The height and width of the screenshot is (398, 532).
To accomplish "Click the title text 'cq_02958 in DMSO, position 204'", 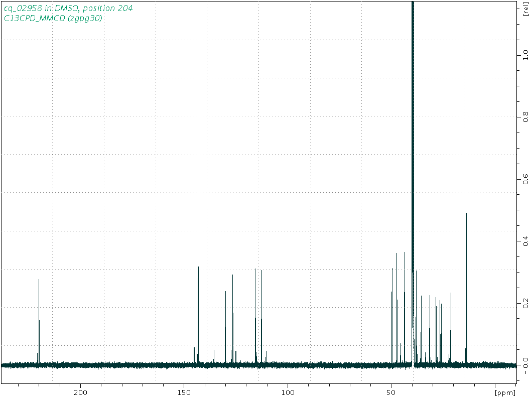I will click(x=68, y=8).
